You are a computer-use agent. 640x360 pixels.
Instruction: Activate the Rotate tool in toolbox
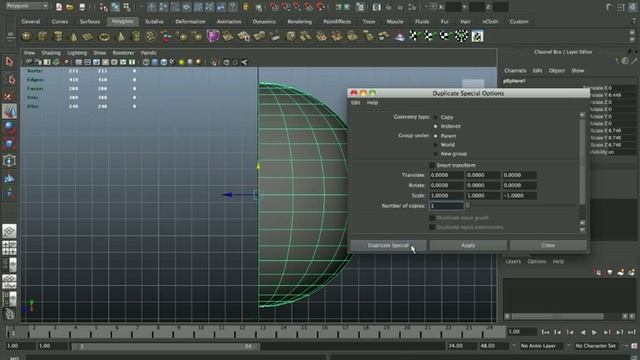9,128
